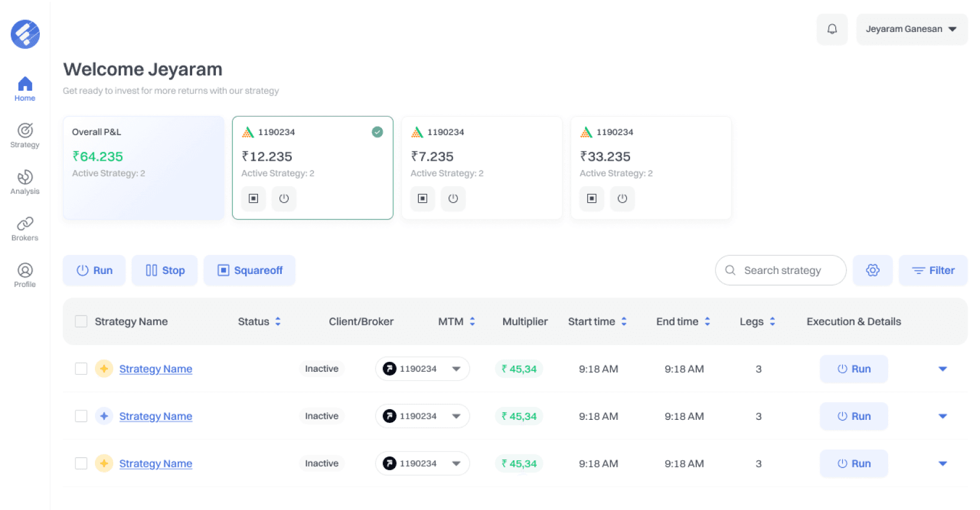Screen dimensions: 980x510
Task: Expand details arrow of third strategy row
Action: [x=943, y=464]
